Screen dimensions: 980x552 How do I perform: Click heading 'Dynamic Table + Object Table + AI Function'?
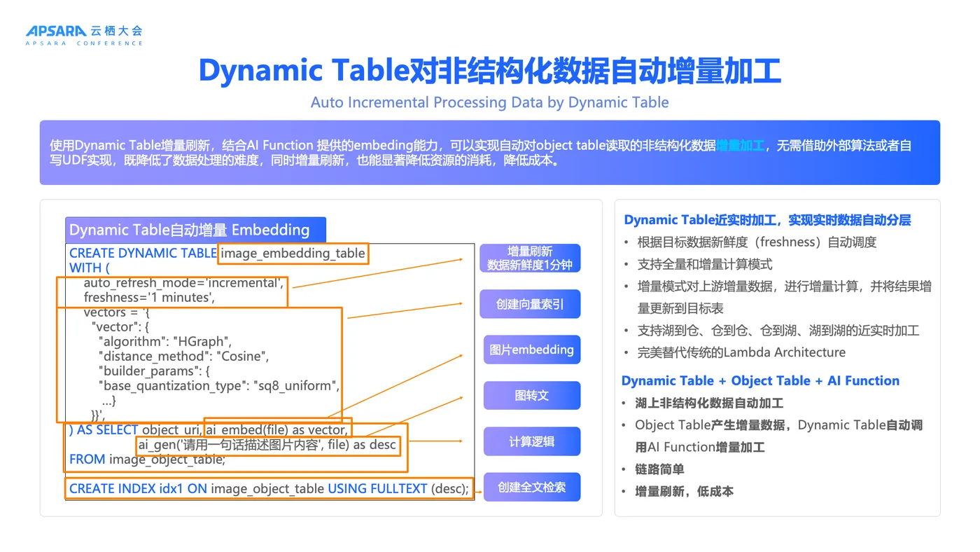pos(760,381)
